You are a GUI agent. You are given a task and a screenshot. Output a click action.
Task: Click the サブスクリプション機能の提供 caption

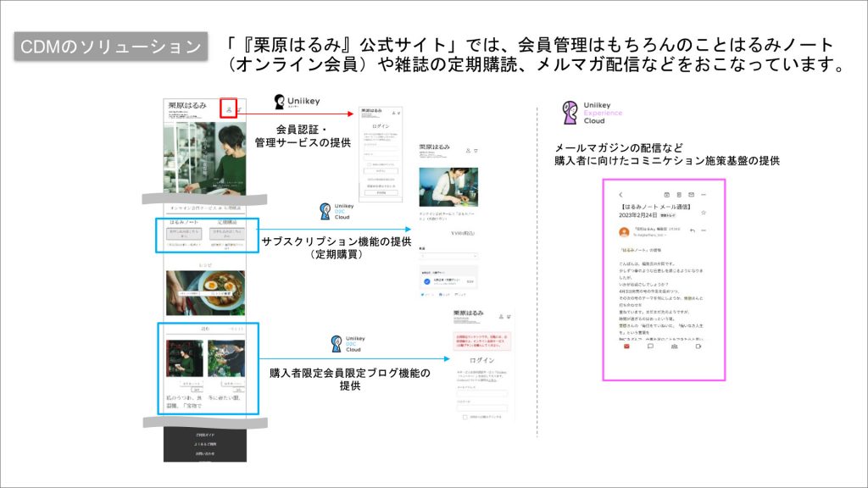tap(336, 241)
